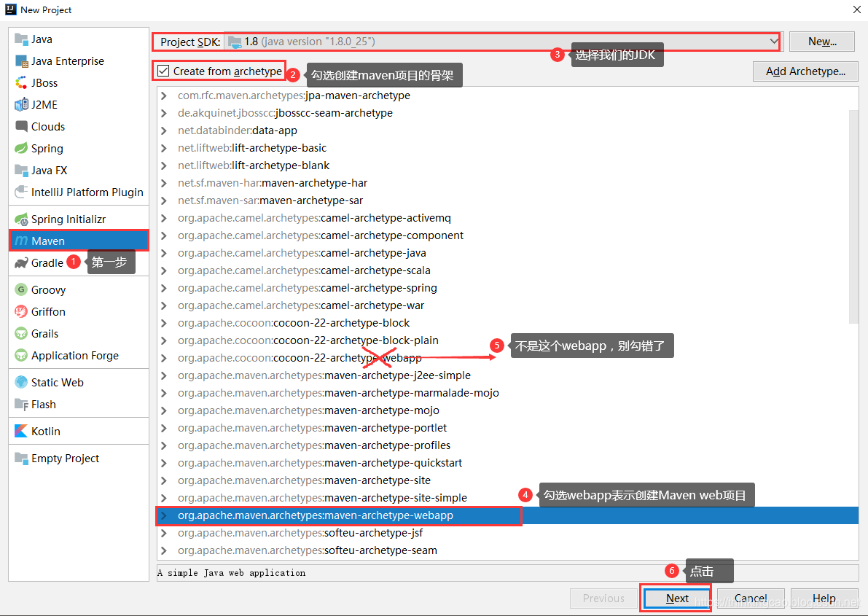Select Spring project type label
Viewport: 868px width, 616px height.
[47, 149]
